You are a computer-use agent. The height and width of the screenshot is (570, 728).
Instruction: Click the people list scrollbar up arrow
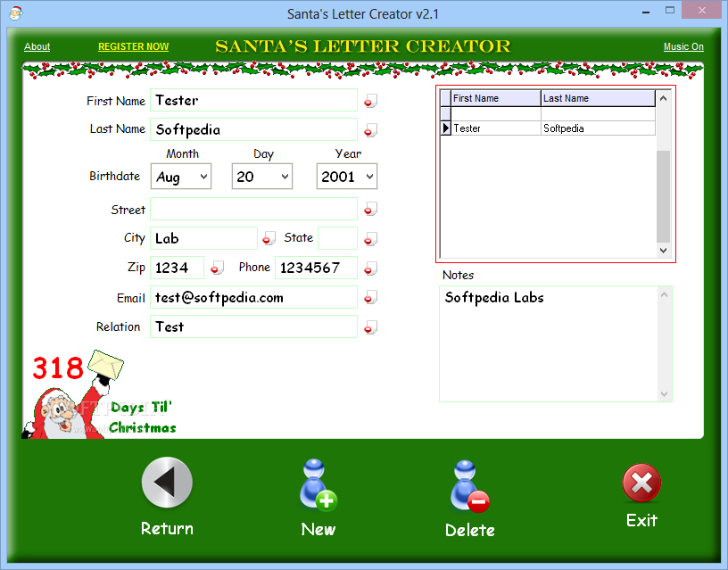pyautogui.click(x=664, y=98)
